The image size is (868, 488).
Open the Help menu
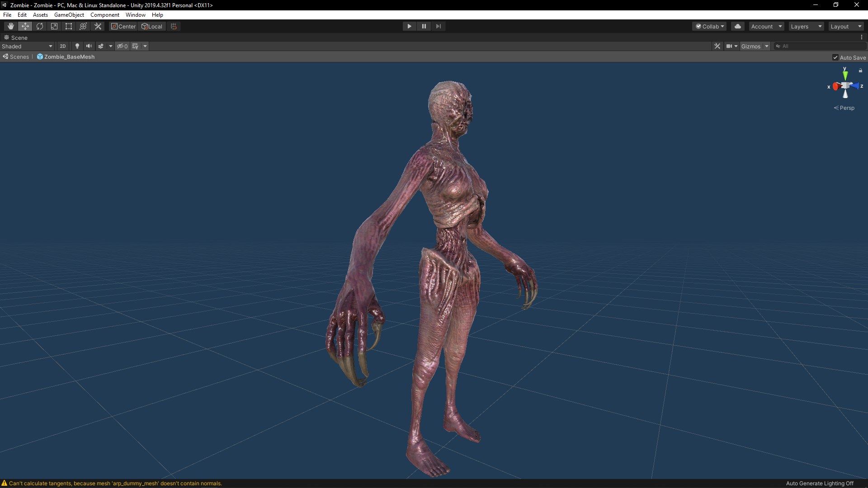[x=157, y=14]
